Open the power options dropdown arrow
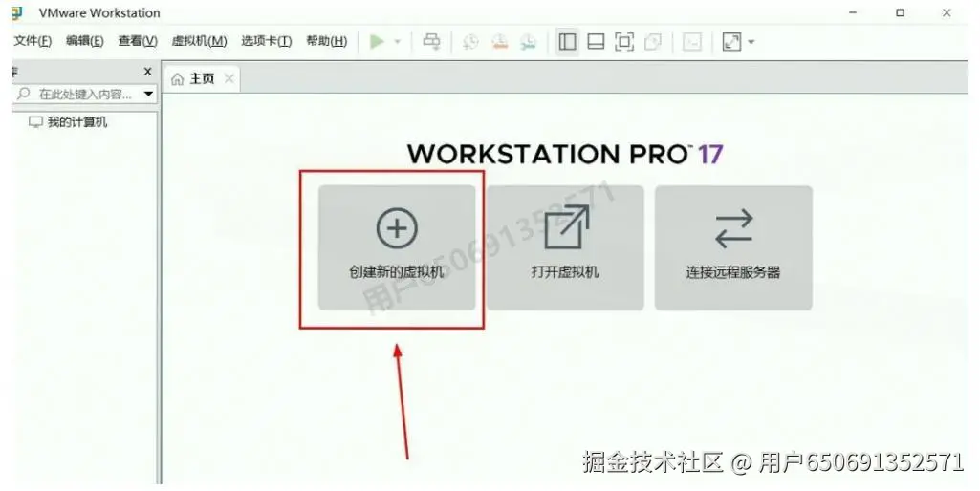The image size is (980, 491). 397,42
